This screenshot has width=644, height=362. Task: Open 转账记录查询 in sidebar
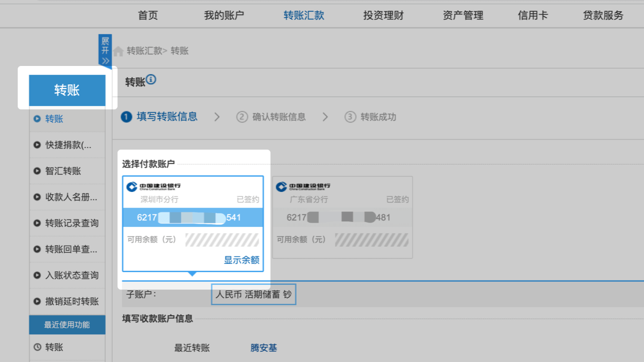(x=71, y=223)
